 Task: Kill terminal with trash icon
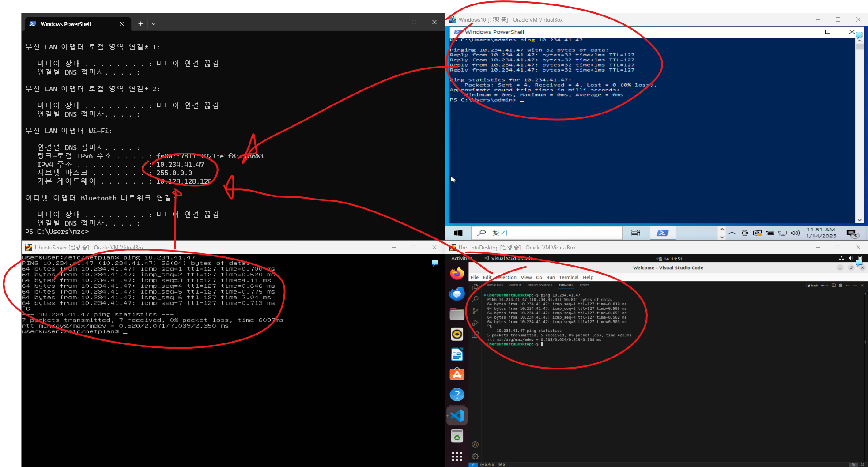[x=840, y=286]
